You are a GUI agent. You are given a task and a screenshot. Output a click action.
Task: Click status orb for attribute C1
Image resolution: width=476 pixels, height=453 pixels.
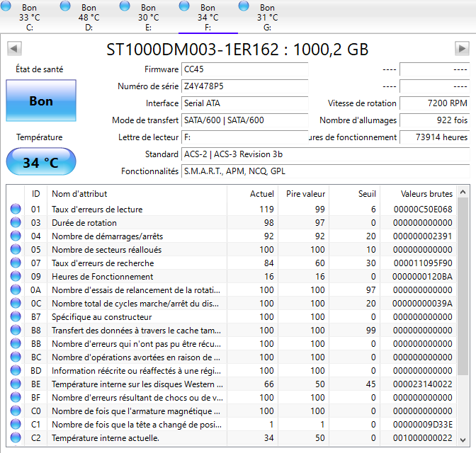point(16,424)
